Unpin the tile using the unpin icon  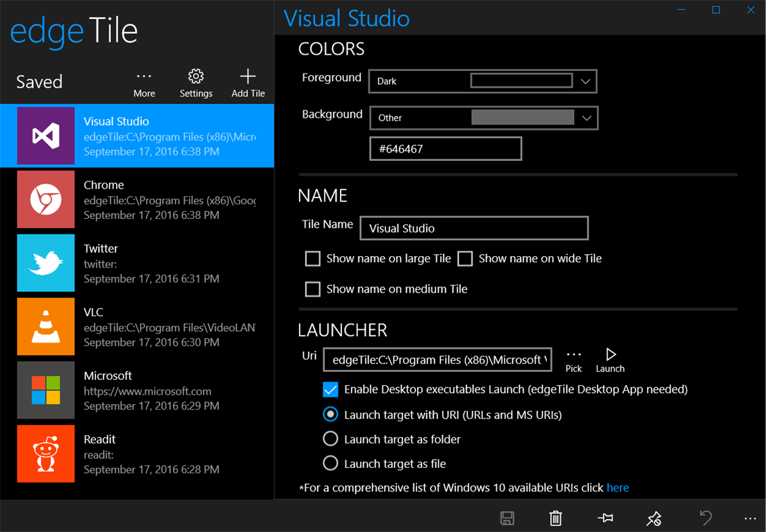(x=654, y=518)
